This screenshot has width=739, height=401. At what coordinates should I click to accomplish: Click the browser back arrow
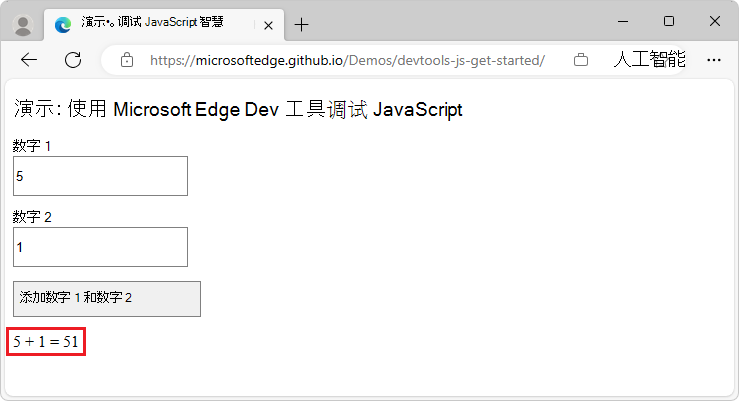(29, 60)
